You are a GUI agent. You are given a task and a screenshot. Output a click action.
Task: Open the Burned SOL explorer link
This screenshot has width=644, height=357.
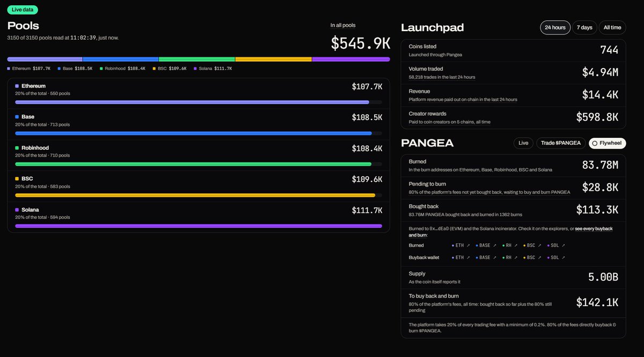click(556, 245)
